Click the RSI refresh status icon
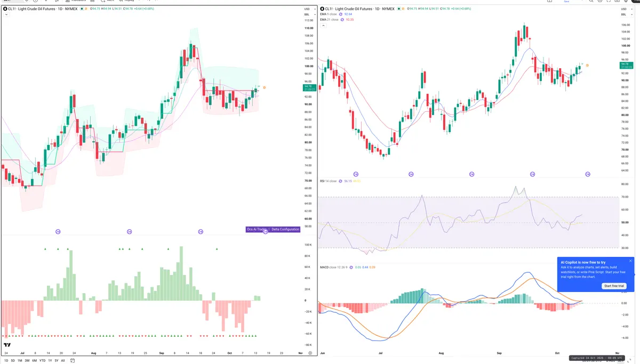 340,181
